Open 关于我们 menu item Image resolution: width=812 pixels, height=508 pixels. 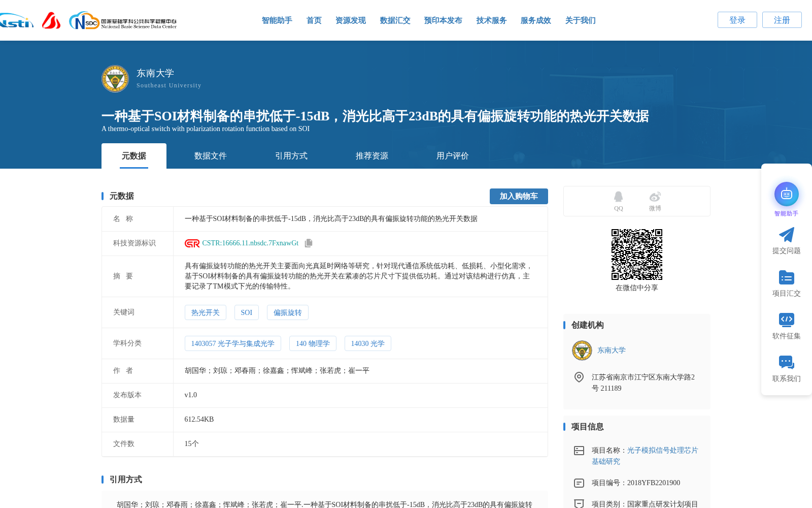tap(580, 20)
